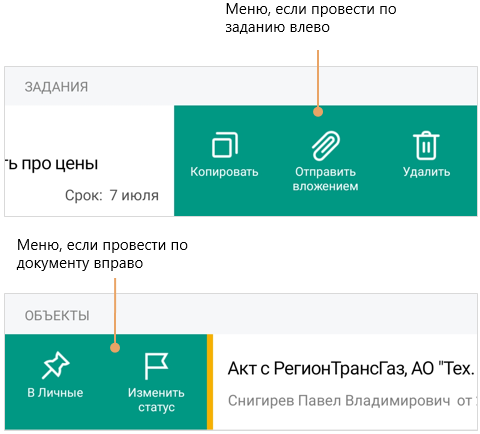Tap the Копировать copy icon
The height and width of the screenshot is (434, 480).
(225, 145)
